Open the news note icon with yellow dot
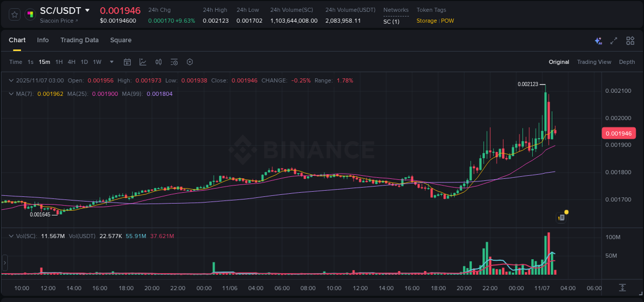Image resolution: width=644 pixels, height=302 pixels. (562, 217)
